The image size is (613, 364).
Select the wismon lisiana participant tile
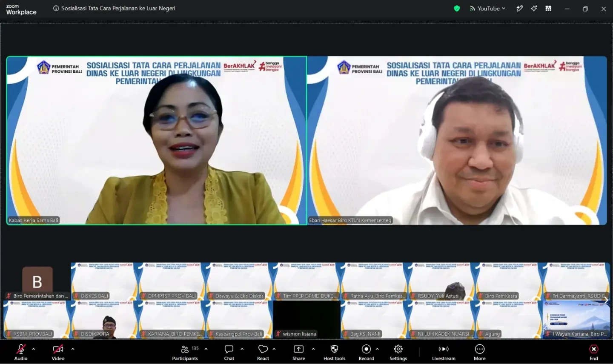point(306,320)
